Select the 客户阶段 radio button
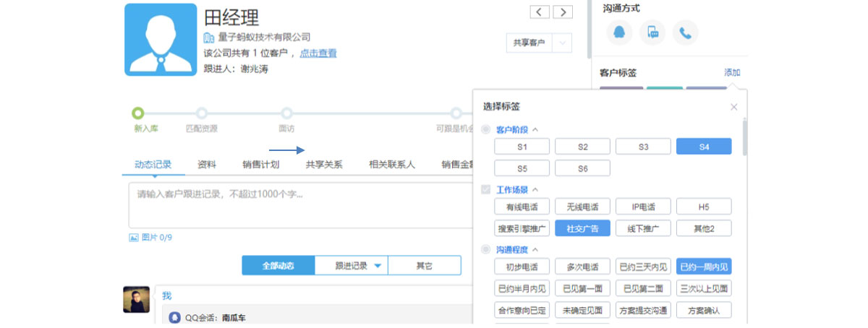Viewport: 868px width, 328px height. pos(485,129)
